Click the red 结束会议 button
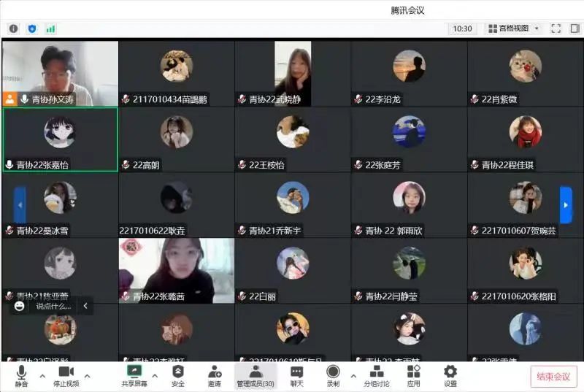Screen dimensions: 584x392 tap(553, 377)
